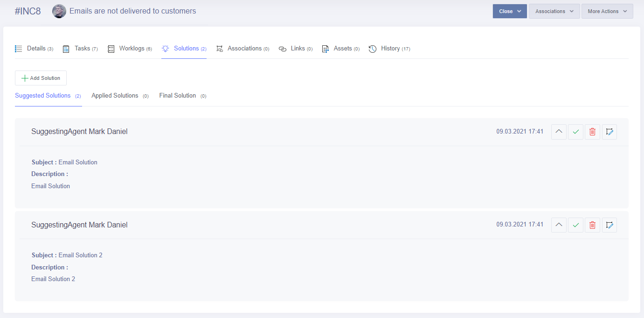This screenshot has width=644, height=318.
Task: Open the Links tab
Action: click(x=296, y=49)
